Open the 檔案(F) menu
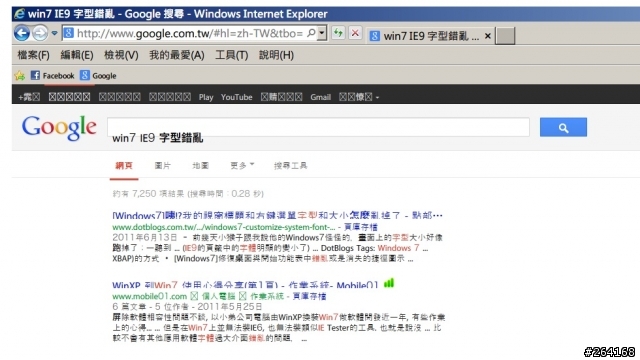 (33, 55)
